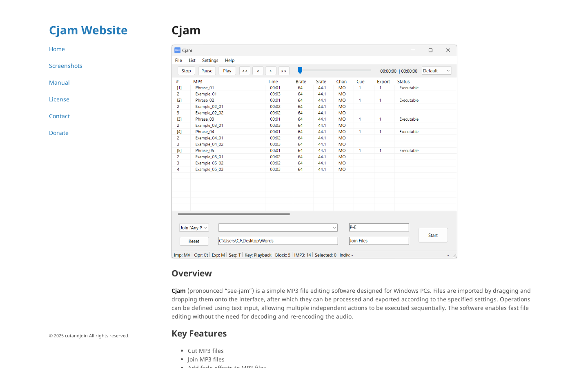The width and height of the screenshot is (588, 368).
Task: Open the Help menu in Cjam
Action: pyautogui.click(x=229, y=61)
